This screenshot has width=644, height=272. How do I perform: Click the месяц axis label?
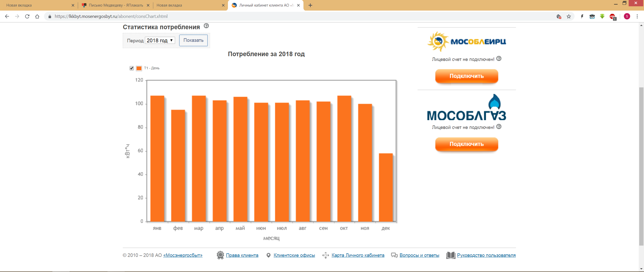pos(271,238)
